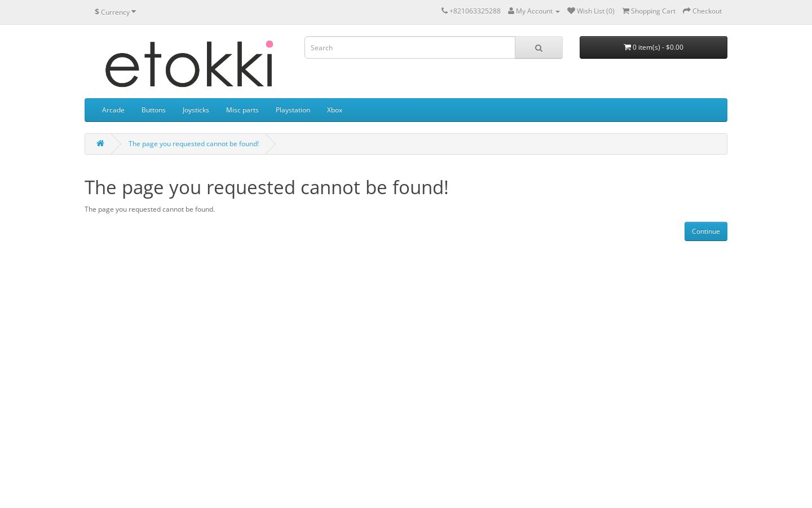Select the Playstation menu item
812x508 pixels.
pyautogui.click(x=293, y=110)
